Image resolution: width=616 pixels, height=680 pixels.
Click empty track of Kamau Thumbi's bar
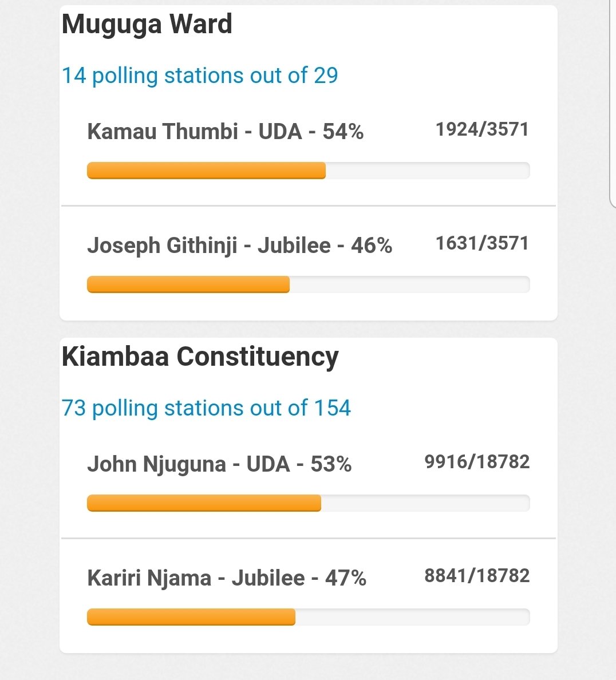tap(428, 171)
